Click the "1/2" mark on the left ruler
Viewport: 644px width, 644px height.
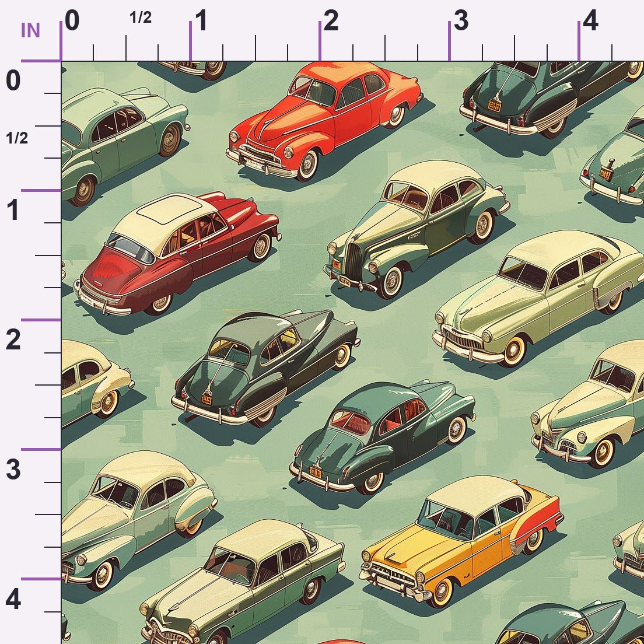point(17,138)
